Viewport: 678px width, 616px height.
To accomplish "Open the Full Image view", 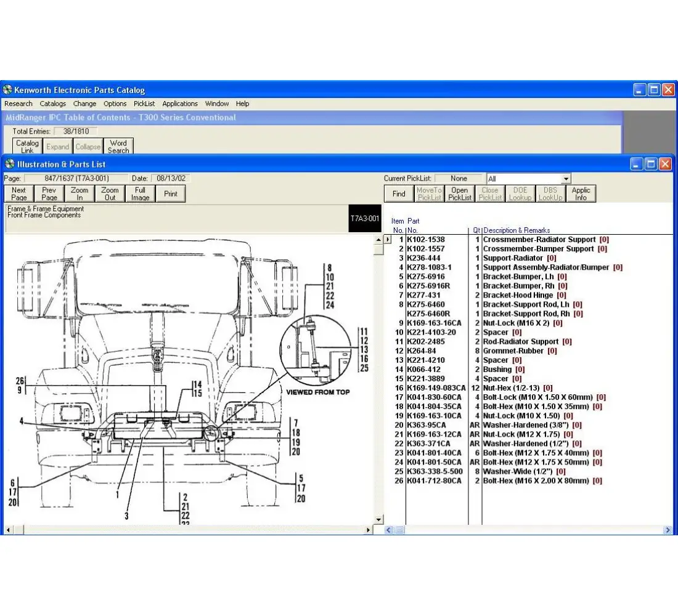I will pos(140,193).
